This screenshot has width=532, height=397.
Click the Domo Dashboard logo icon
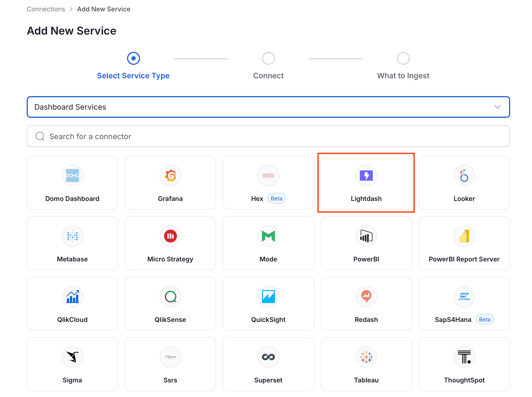tap(72, 176)
